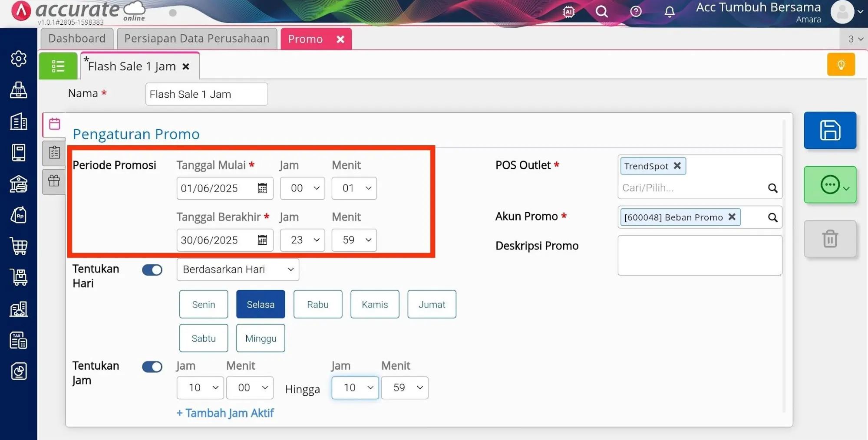The image size is (868, 440).
Task: Open the Settings gear in the sidebar
Action: pos(19,59)
